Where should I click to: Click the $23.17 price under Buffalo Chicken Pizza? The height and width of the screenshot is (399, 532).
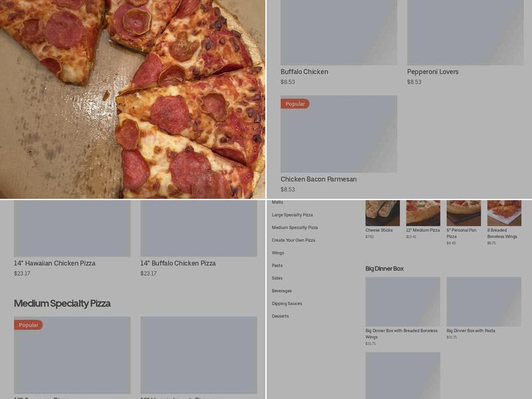point(148,273)
